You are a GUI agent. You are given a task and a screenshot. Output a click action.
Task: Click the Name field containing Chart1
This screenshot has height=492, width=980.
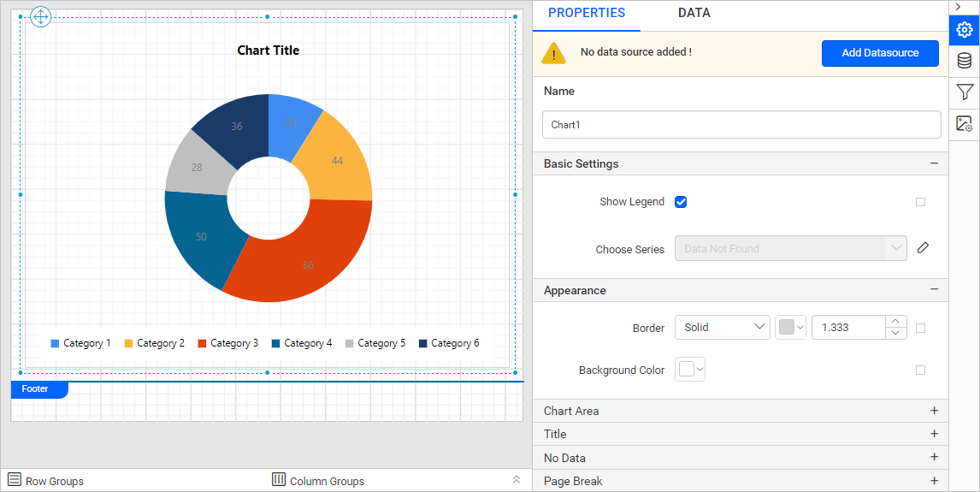click(x=741, y=124)
